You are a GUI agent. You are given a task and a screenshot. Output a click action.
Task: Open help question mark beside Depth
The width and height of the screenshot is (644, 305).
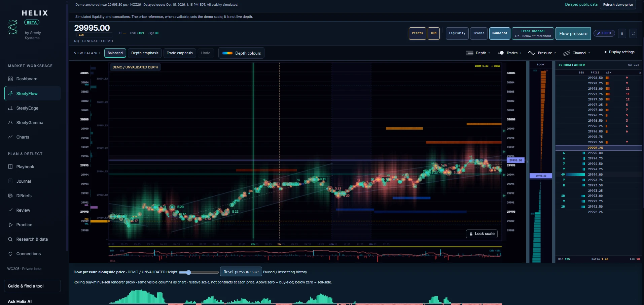click(489, 53)
